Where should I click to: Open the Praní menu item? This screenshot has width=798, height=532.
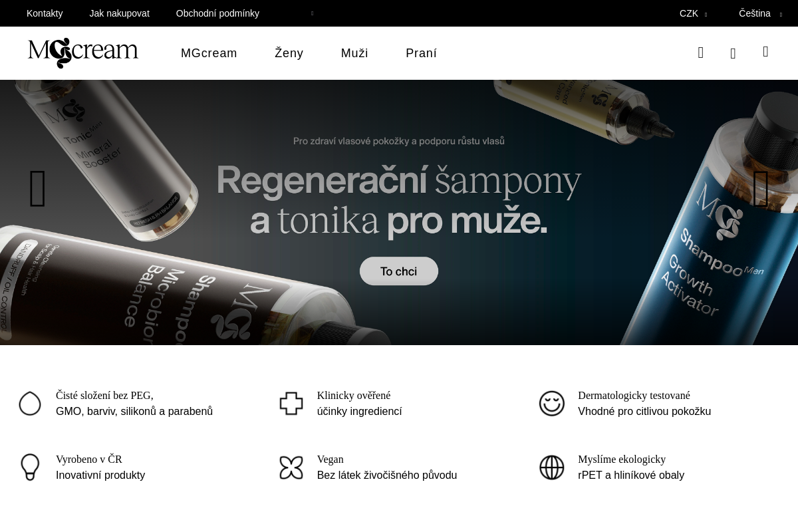pos(421,53)
